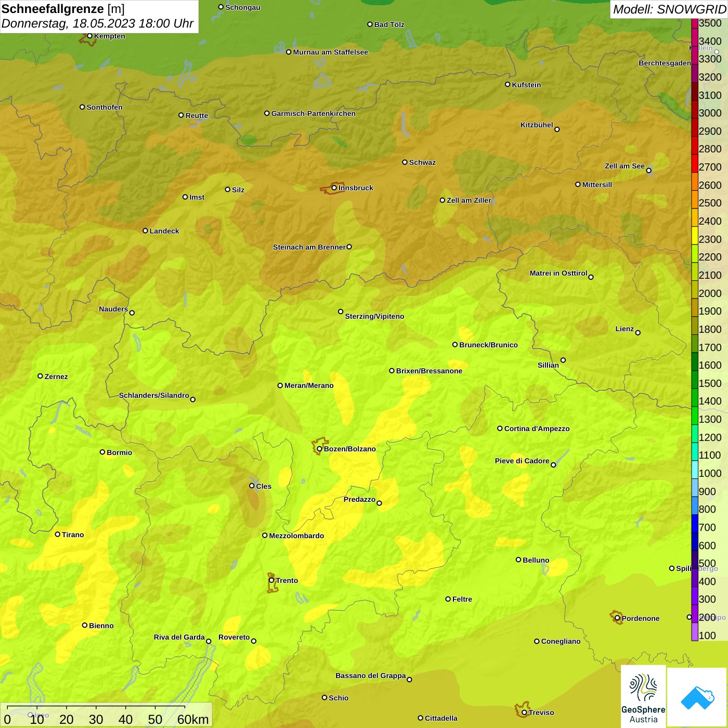Click the Sillian location dot

click(563, 360)
